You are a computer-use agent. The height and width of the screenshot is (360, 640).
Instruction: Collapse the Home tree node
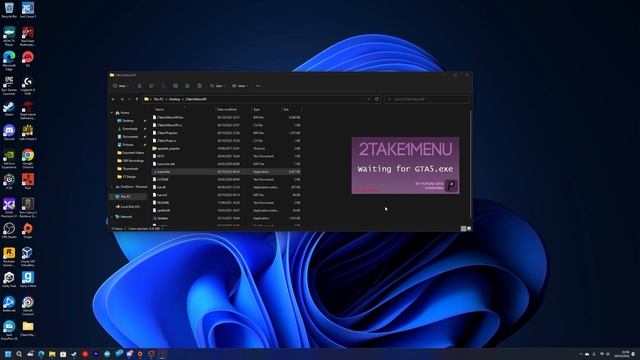tap(111, 113)
